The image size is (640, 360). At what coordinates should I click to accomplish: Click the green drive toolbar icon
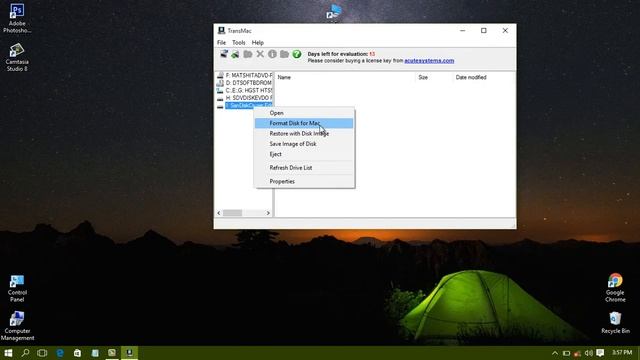click(x=235, y=54)
